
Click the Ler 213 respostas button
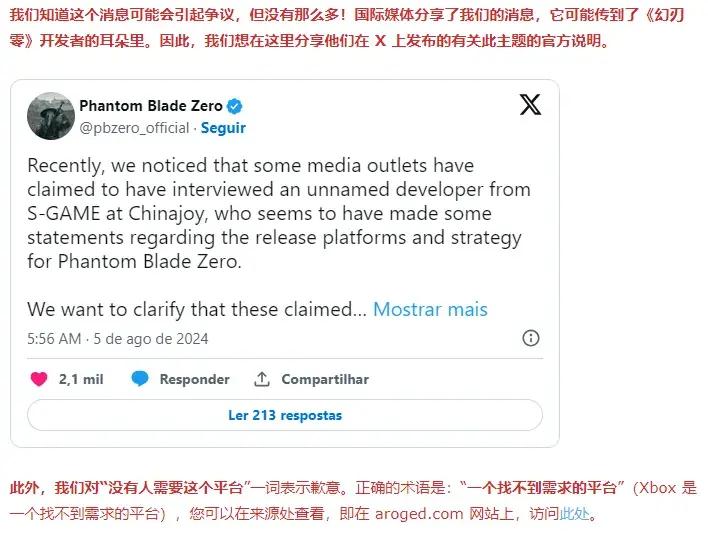[x=285, y=415]
